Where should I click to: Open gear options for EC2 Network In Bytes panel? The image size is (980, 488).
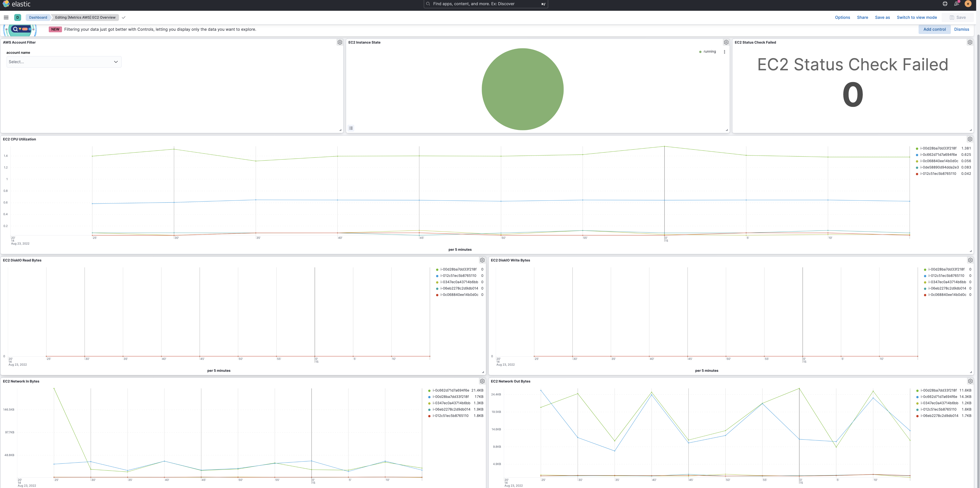pyautogui.click(x=482, y=381)
